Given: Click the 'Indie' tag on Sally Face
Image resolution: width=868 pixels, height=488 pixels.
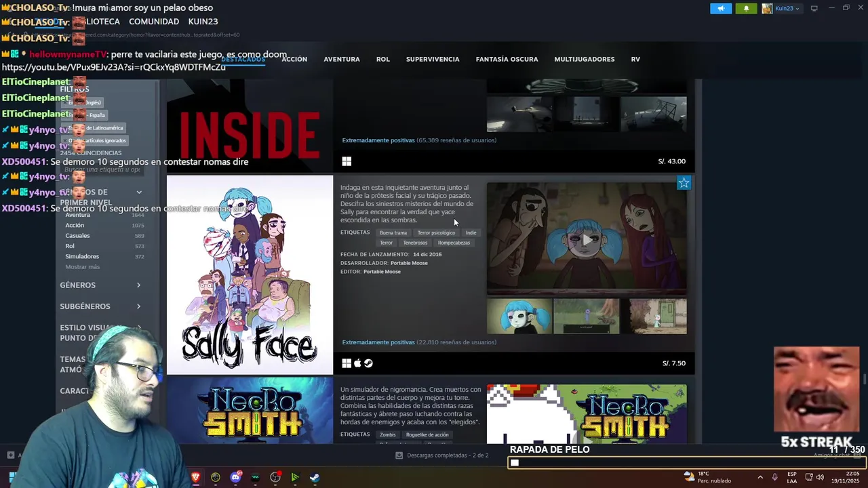Looking at the screenshot, I should point(471,232).
